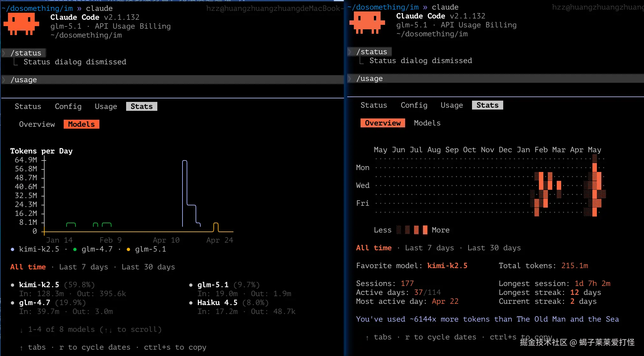Click the Current streak "2 days" value
The width and height of the screenshot is (644, 356).
pyautogui.click(x=583, y=301)
